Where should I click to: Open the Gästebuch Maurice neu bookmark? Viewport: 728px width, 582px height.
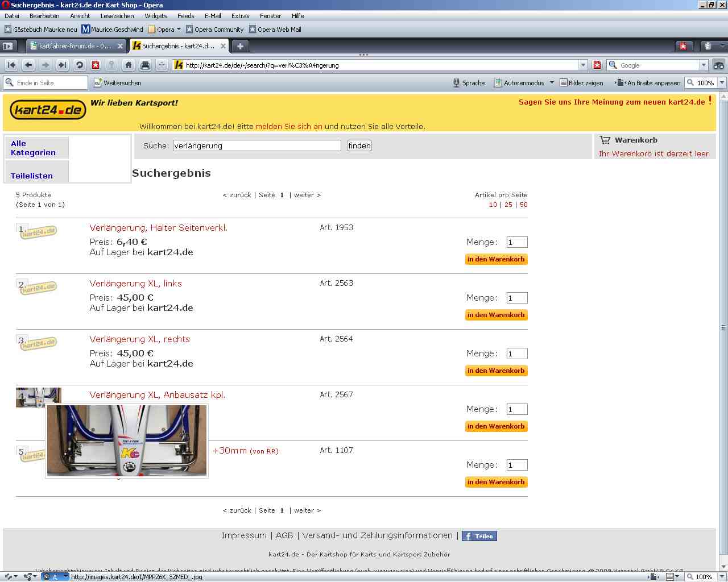click(41, 30)
